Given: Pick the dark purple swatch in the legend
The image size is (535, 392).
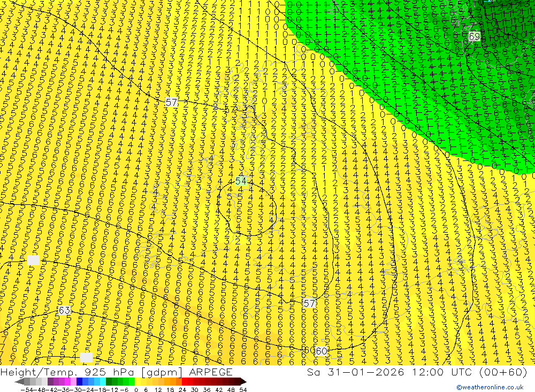Looking at the screenshot, I should (50, 382).
